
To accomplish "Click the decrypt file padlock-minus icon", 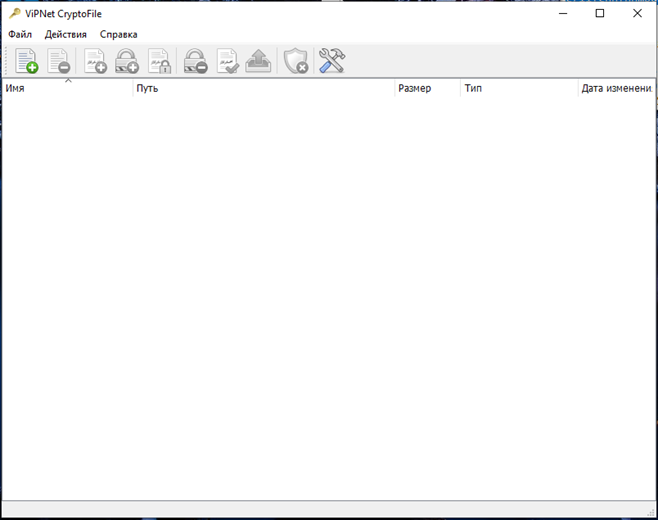I will (x=196, y=61).
